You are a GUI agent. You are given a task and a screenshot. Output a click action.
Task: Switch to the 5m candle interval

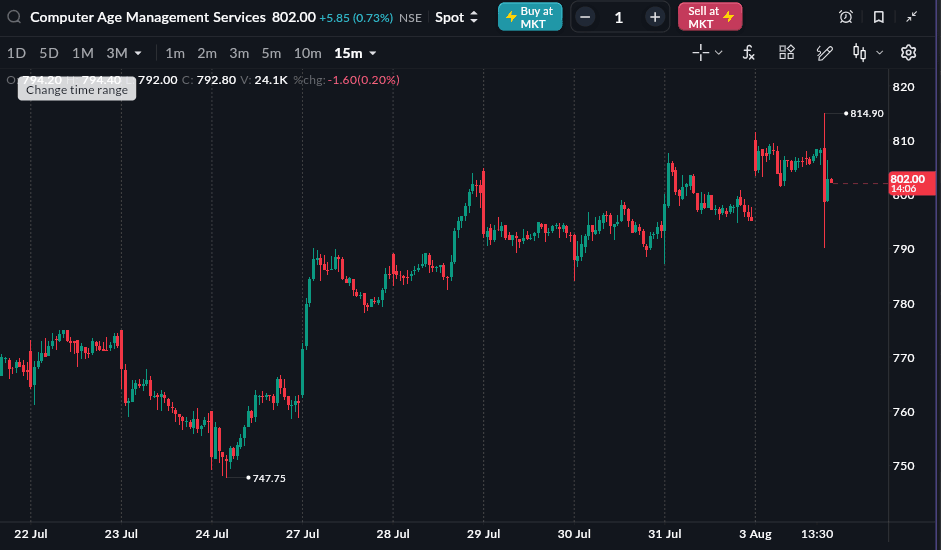[271, 53]
